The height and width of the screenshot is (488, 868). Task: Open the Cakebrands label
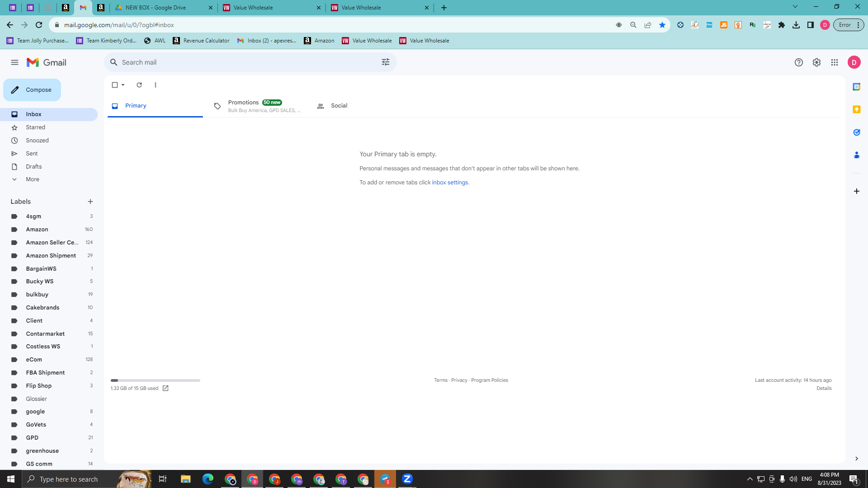tap(49, 308)
